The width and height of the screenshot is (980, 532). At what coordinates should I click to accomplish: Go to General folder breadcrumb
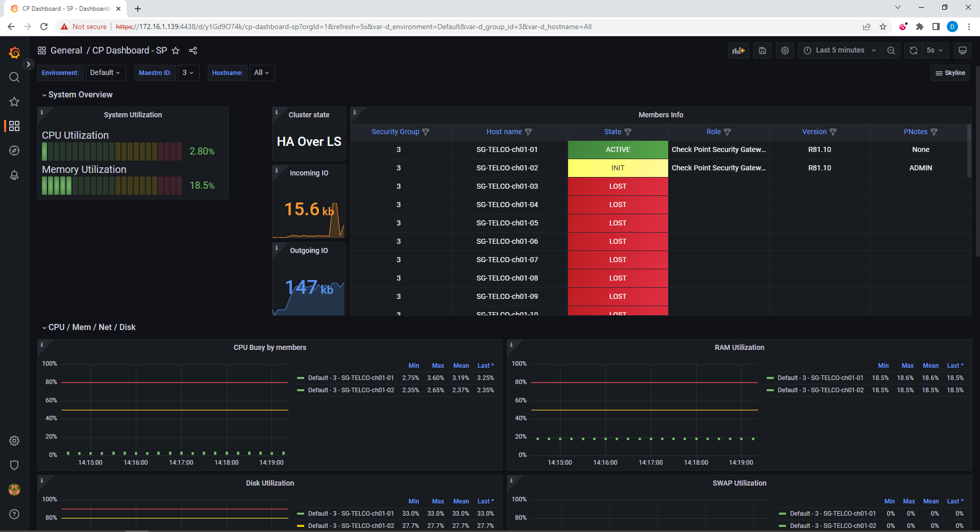66,50
